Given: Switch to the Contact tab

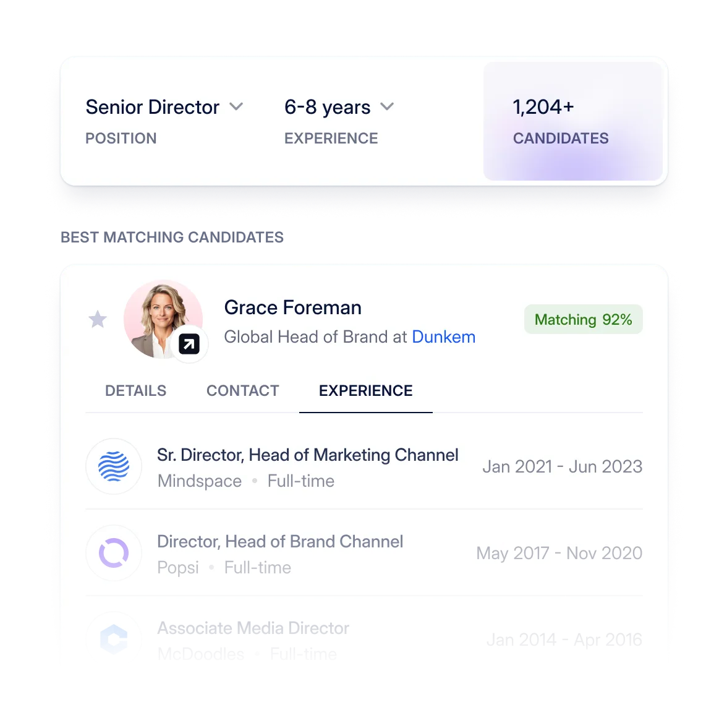Looking at the screenshot, I should coord(242,390).
